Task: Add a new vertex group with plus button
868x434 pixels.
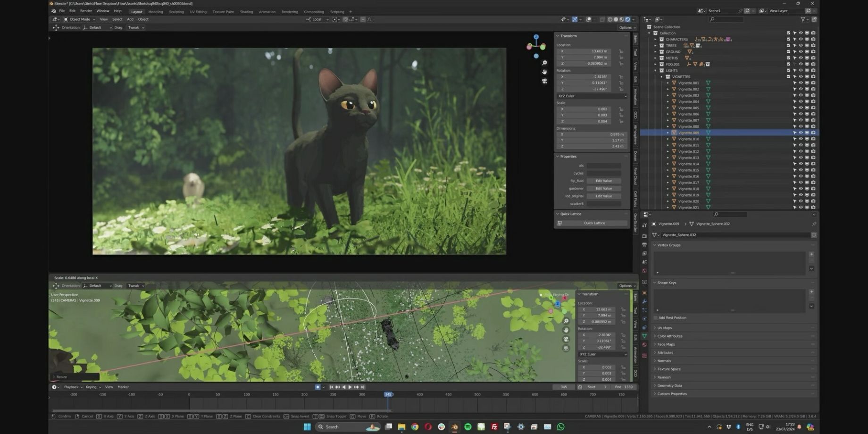Action: (x=811, y=254)
